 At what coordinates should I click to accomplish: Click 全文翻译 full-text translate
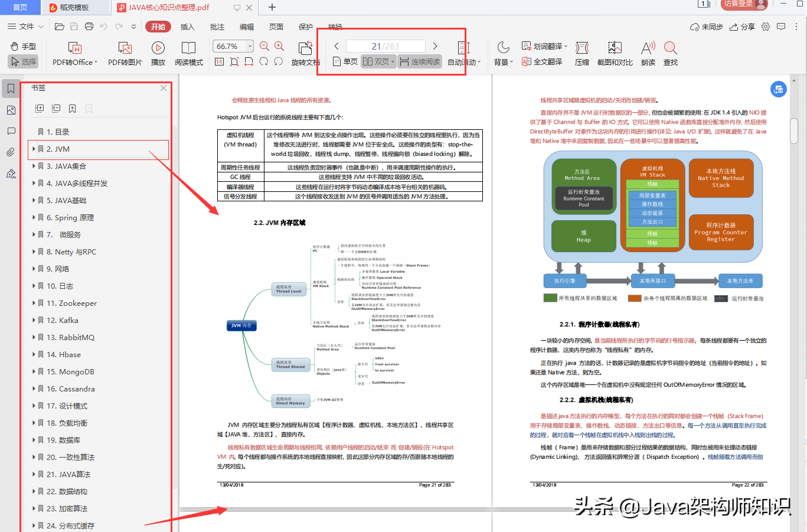542,61
